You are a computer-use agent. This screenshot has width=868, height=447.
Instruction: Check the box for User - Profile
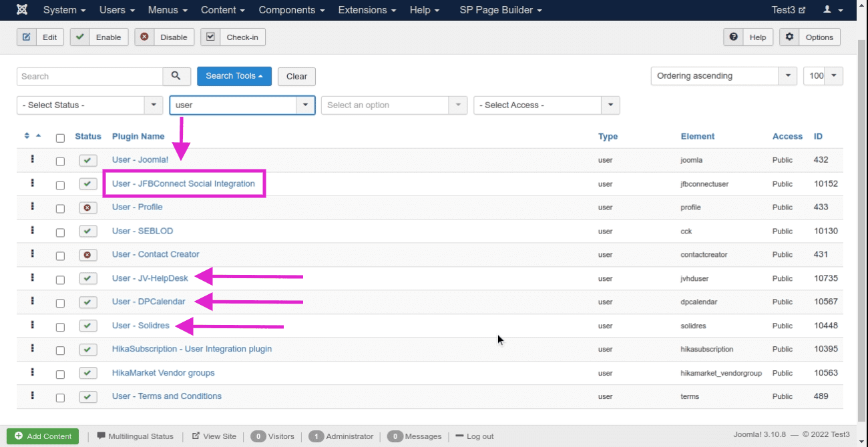(x=60, y=209)
